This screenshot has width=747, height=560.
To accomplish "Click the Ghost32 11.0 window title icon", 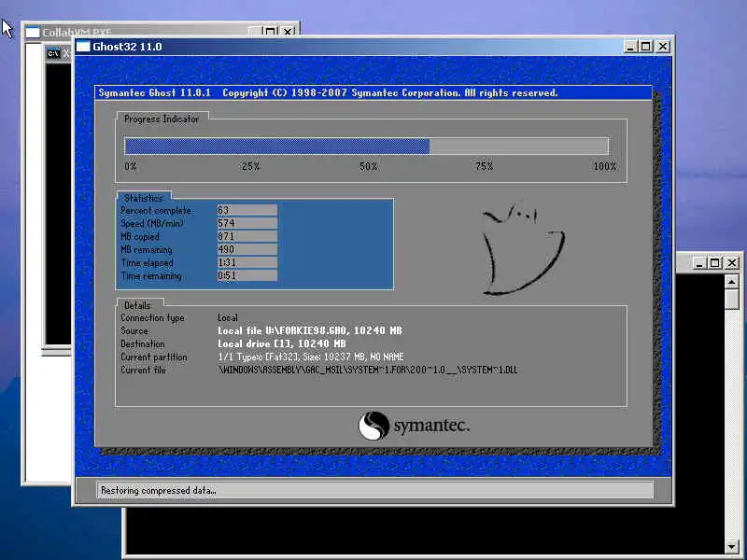I will (x=83, y=46).
